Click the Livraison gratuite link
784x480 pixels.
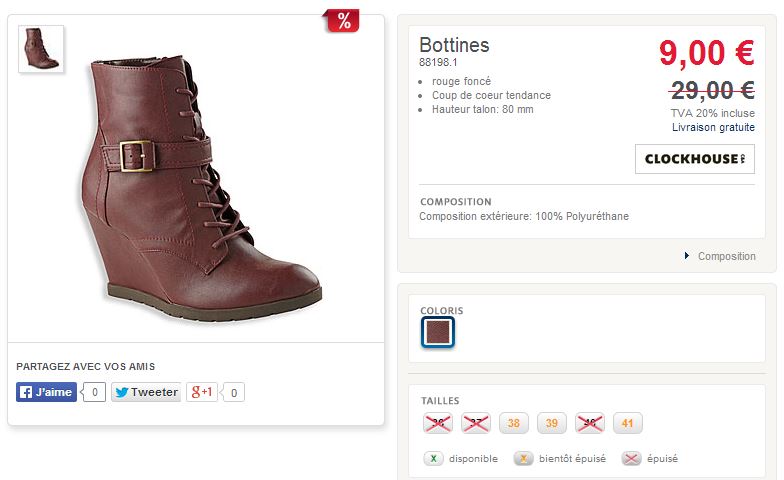[713, 127]
